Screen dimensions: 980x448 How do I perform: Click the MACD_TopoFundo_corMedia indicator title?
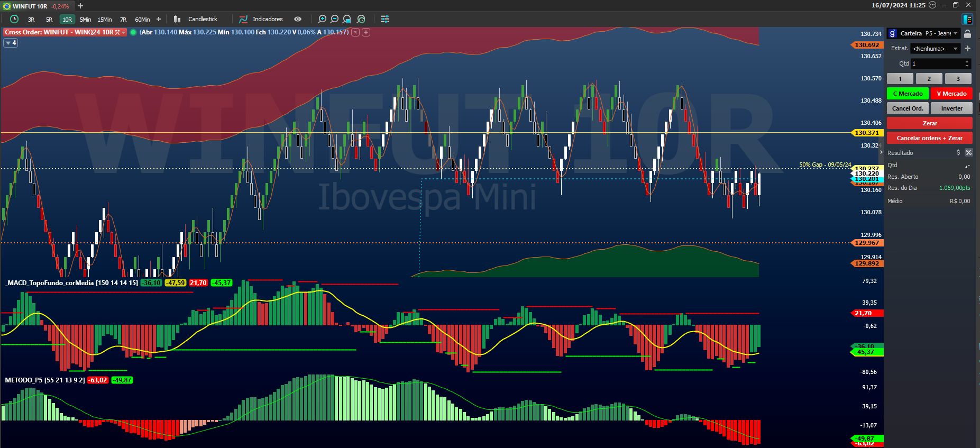pos(71,283)
